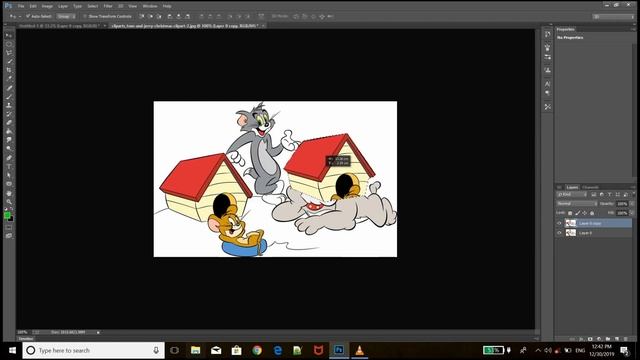This screenshot has width=640, height=360.
Task: Hide the Layer 0 layer
Action: tap(559, 233)
